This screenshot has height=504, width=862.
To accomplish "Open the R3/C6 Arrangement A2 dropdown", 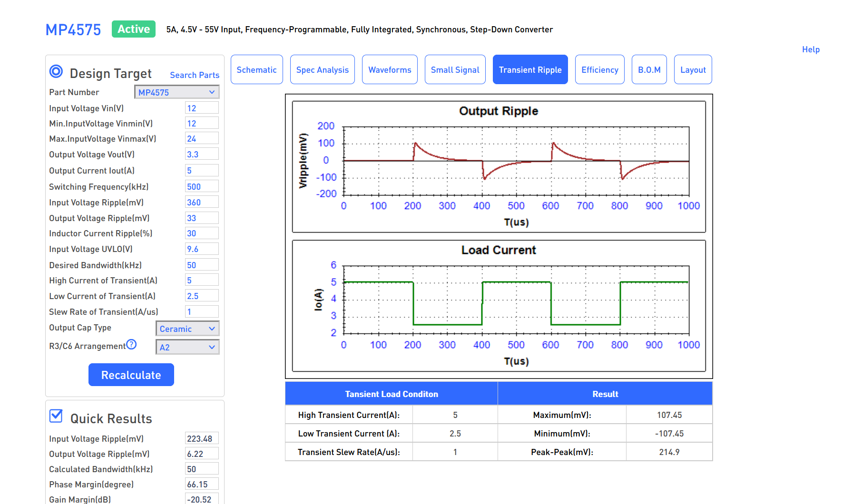I will pos(187,347).
